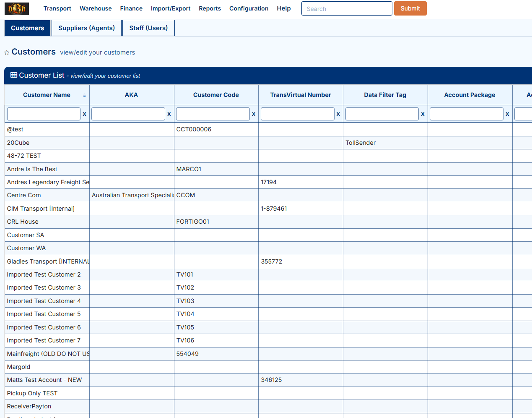Clear the AKA filter with x
The width and height of the screenshot is (532, 418).
tap(169, 114)
